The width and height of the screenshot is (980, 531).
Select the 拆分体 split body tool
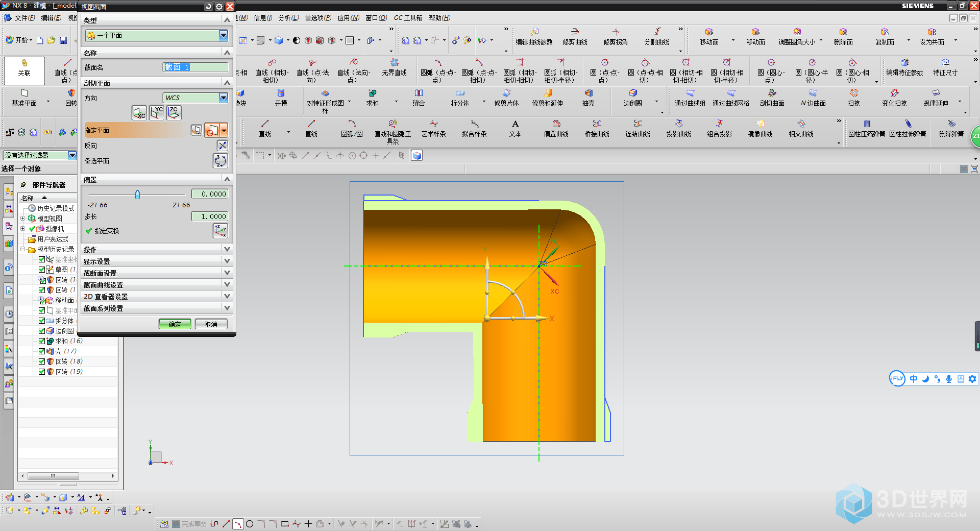[x=460, y=98]
